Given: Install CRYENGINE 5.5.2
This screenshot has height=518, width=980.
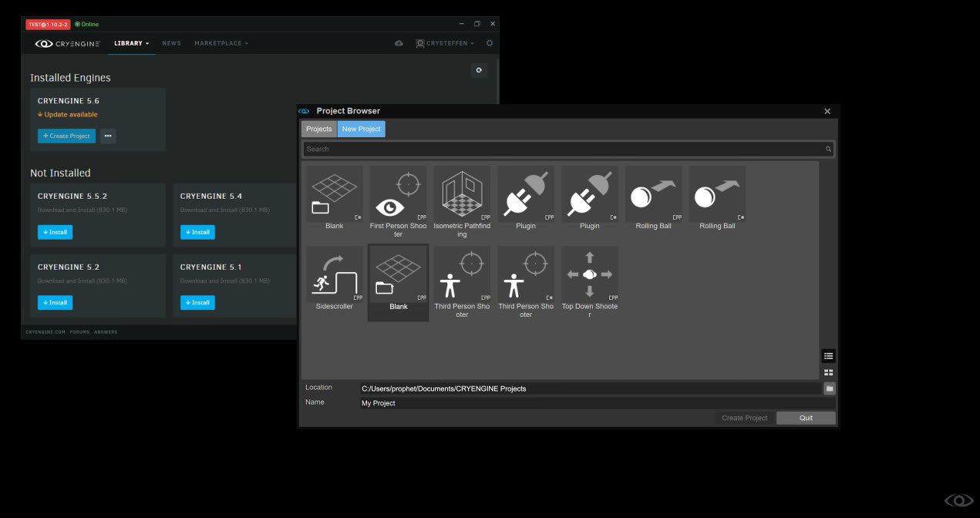Looking at the screenshot, I should pos(55,232).
